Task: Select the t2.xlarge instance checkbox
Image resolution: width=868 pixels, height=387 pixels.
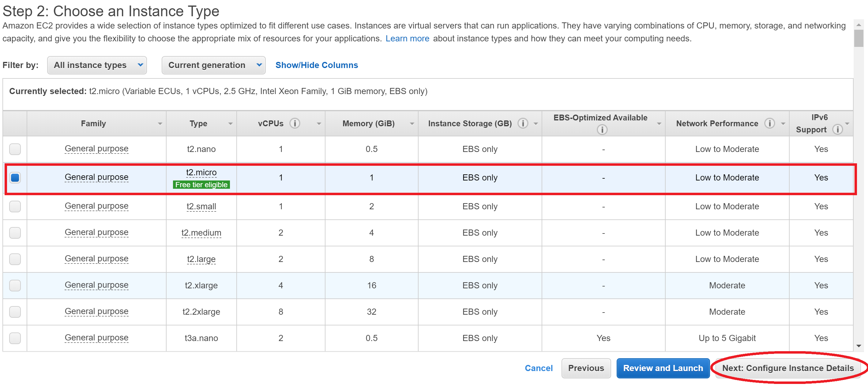Action: [x=15, y=286]
